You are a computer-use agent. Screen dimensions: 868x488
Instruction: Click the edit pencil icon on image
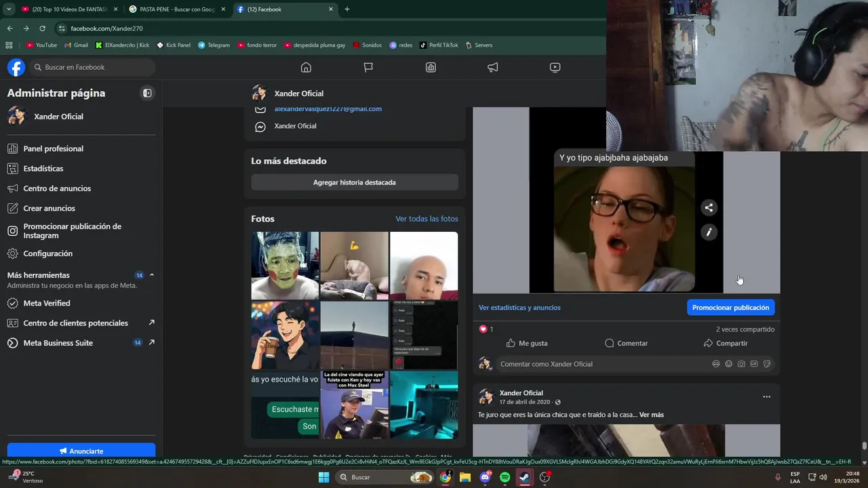point(709,232)
